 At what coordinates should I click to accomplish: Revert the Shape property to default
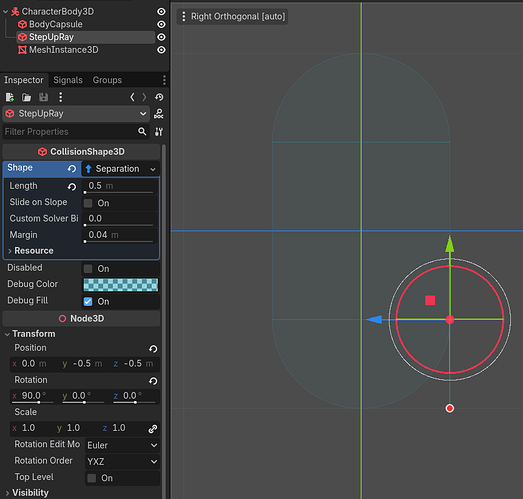tap(72, 169)
